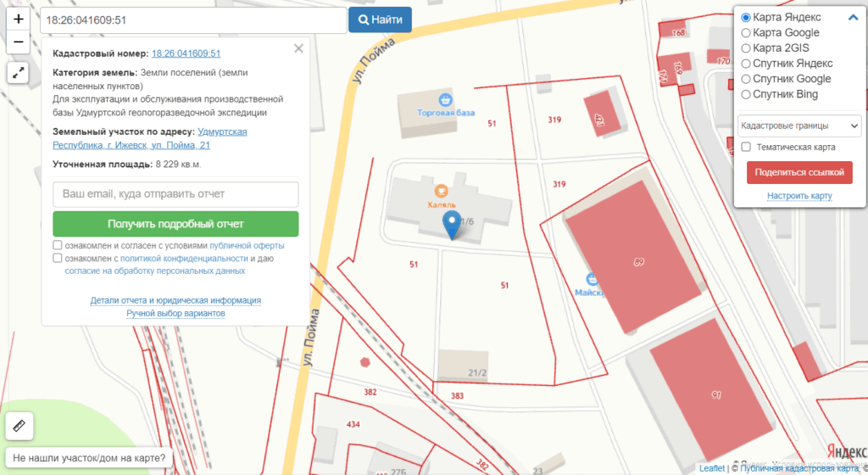
Task: Open Настроить карту link
Action: pyautogui.click(x=799, y=196)
